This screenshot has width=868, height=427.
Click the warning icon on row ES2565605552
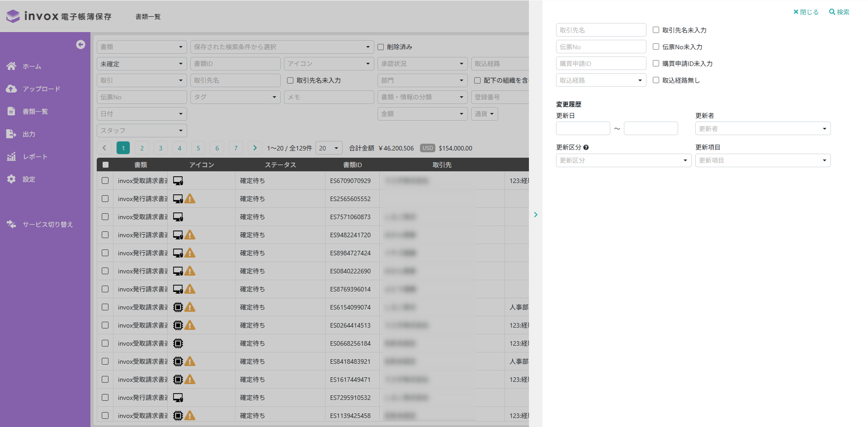[x=190, y=199]
